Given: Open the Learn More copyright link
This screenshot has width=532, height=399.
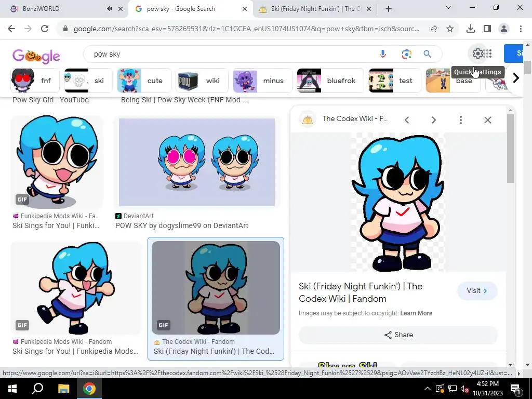Looking at the screenshot, I should click(416, 313).
